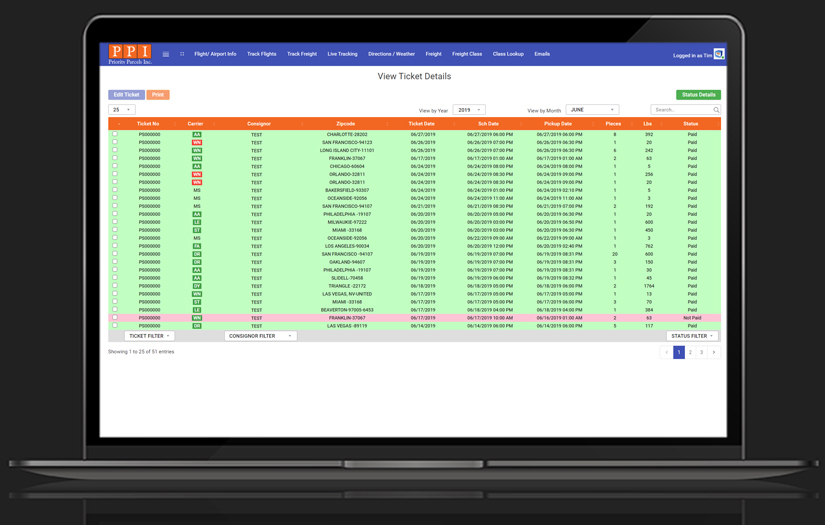The height and width of the screenshot is (525, 825).
Task: Open Class Lookup in the navbar
Action: coord(508,54)
